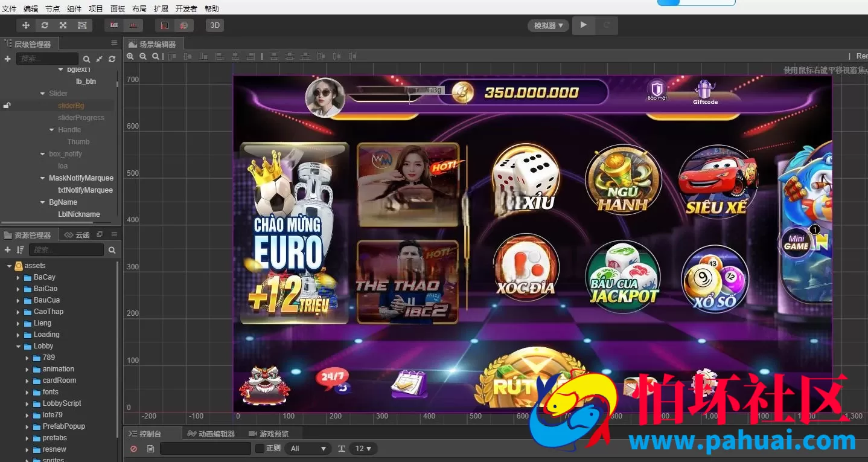Clear the console log output
868x462 pixels.
click(134, 449)
